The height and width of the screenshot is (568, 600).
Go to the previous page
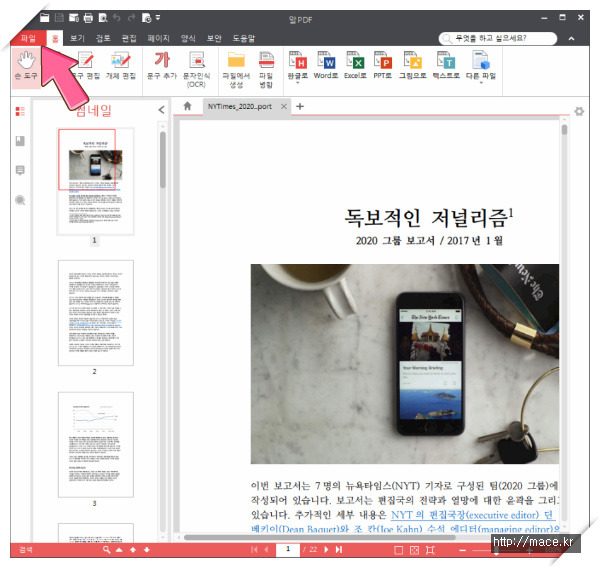267,550
